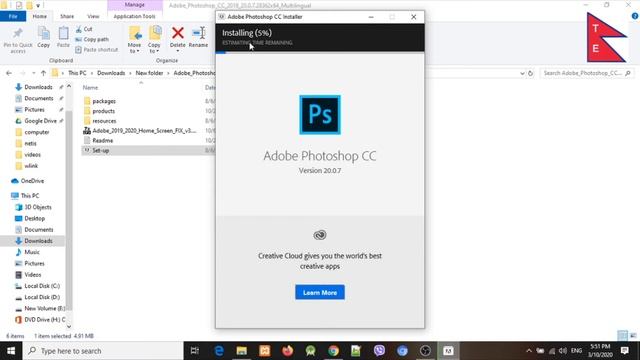This screenshot has height=360, width=640.
Task: Expand the address bar history dropdown
Action: tap(522, 73)
